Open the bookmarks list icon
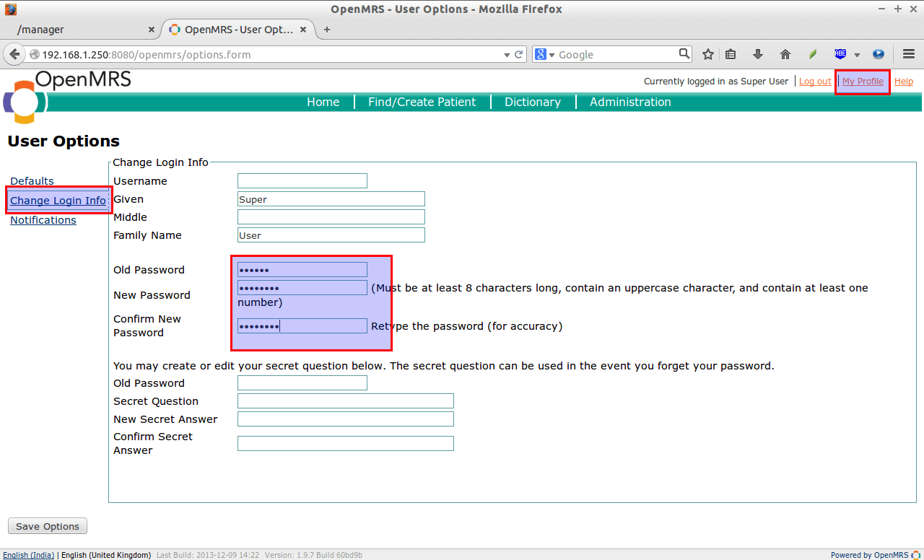Image resolution: width=924 pixels, height=560 pixels. 731,54
